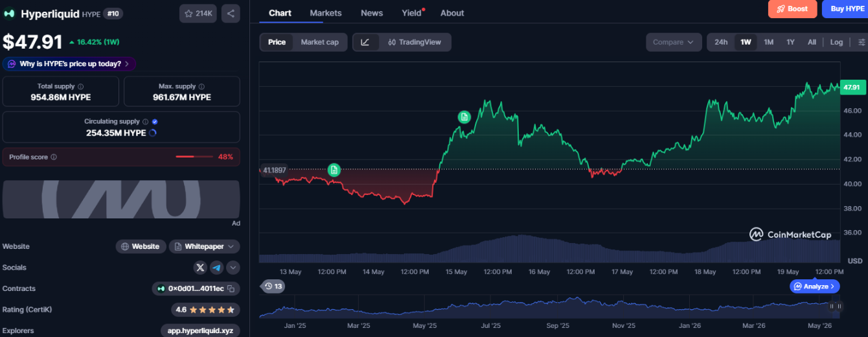The width and height of the screenshot is (868, 337).
Task: Click the CertiK rating stars
Action: click(x=213, y=310)
